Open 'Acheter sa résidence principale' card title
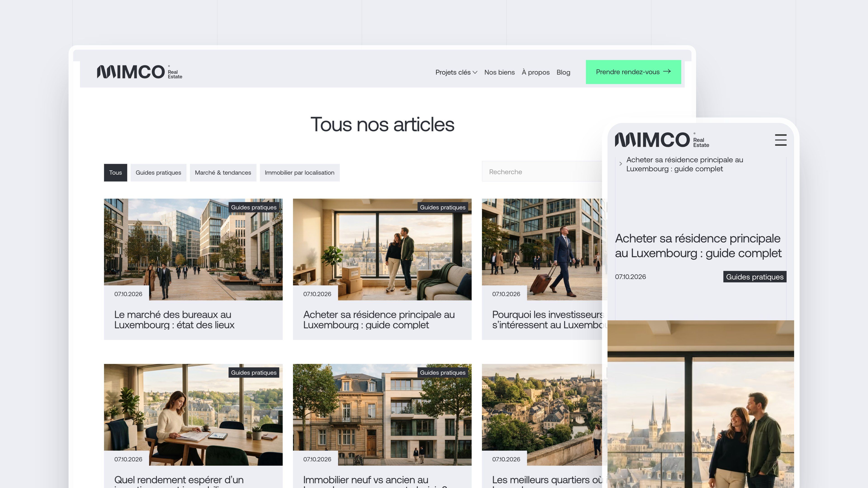 [x=379, y=320]
